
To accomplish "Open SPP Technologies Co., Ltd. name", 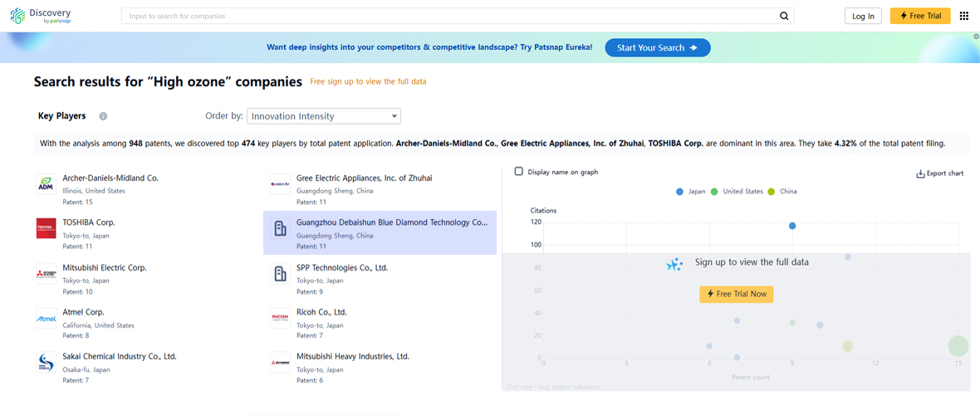I will tap(342, 267).
